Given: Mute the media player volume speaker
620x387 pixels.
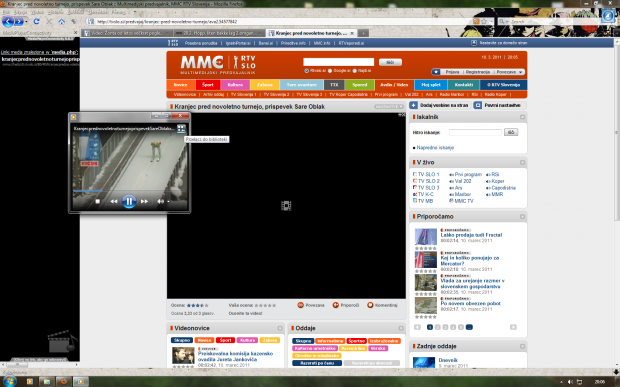Looking at the screenshot, I should click(160, 201).
